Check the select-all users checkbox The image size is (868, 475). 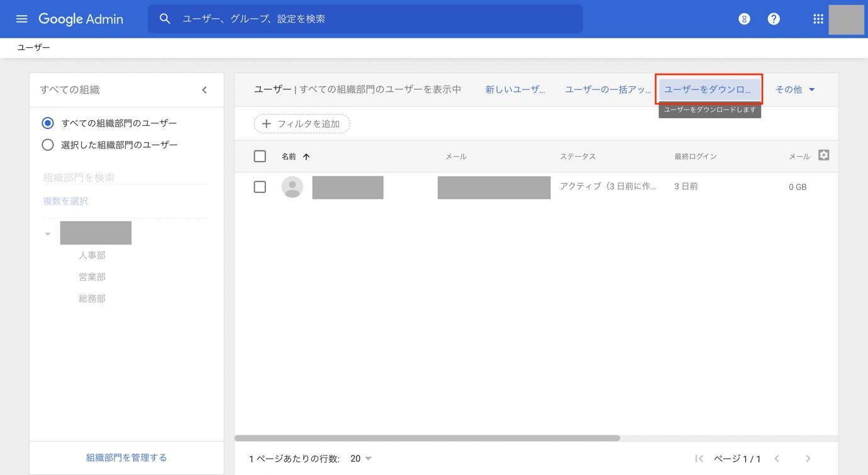[x=260, y=155]
